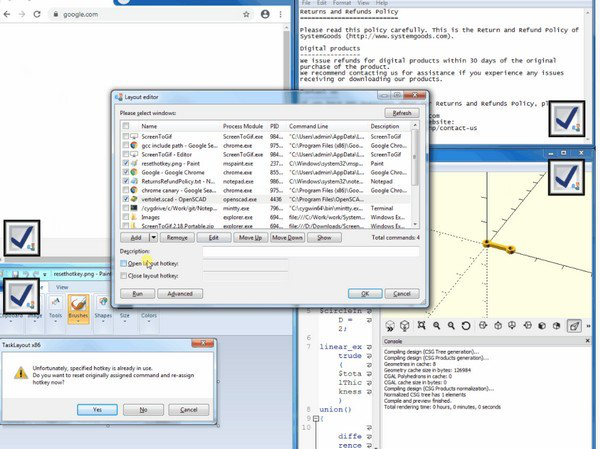Click the checkmark overlay on the Notepad window
This screenshot has width=600, height=449.
[x=568, y=121]
